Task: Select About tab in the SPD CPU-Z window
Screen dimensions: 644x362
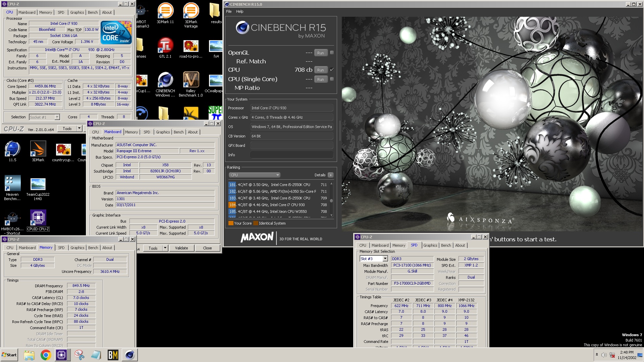Action: tap(460, 245)
